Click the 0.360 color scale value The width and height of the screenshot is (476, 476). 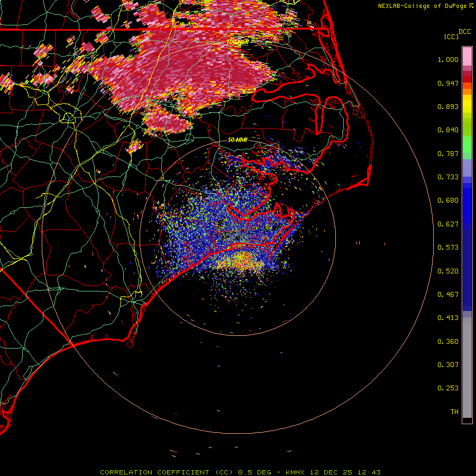[448, 342]
